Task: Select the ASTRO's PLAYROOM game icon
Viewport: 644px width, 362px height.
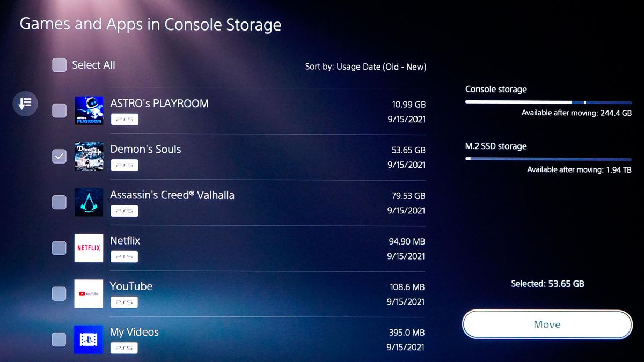Action: (x=89, y=110)
